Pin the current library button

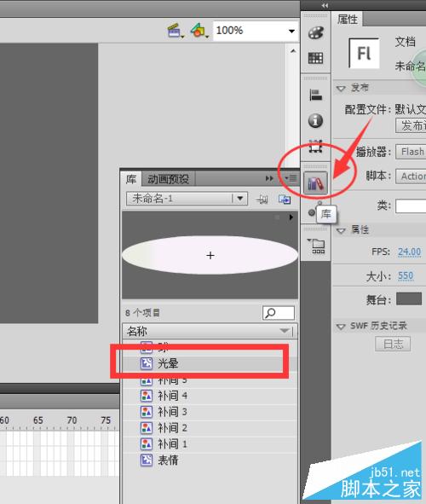pos(262,200)
